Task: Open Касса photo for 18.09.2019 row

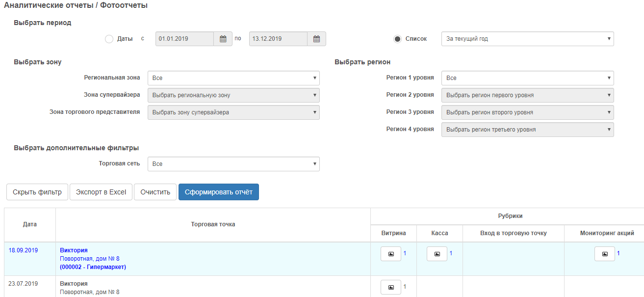Action: click(x=437, y=254)
